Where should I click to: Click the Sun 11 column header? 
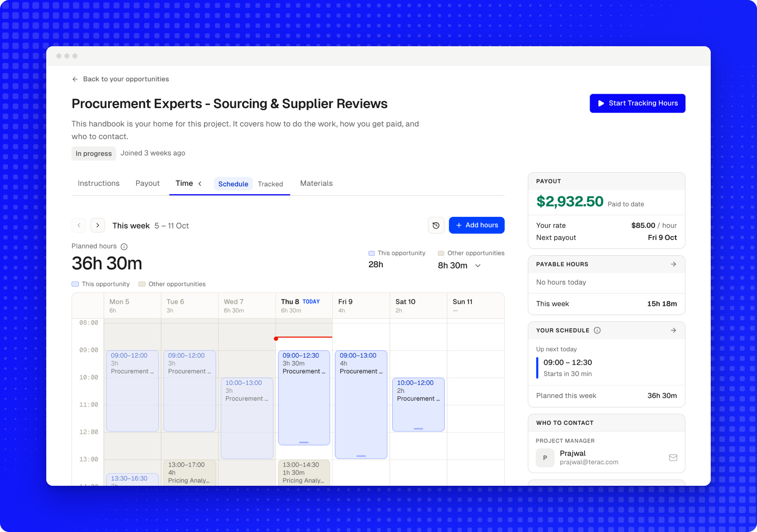tap(476, 306)
